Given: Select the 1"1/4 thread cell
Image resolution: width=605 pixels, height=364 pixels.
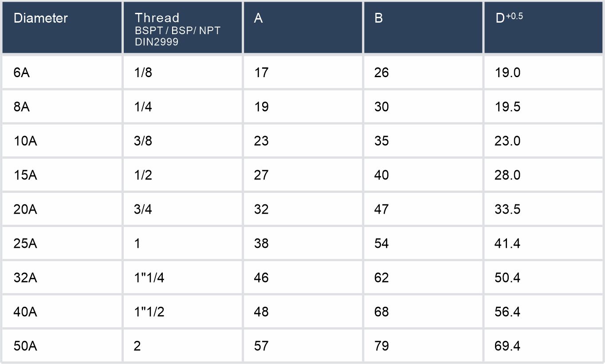Looking at the screenshot, I should [x=149, y=278].
